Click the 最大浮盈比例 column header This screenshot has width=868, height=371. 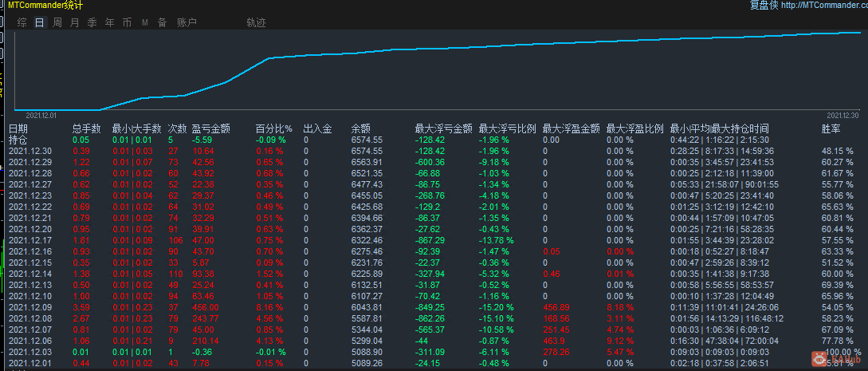(x=634, y=129)
